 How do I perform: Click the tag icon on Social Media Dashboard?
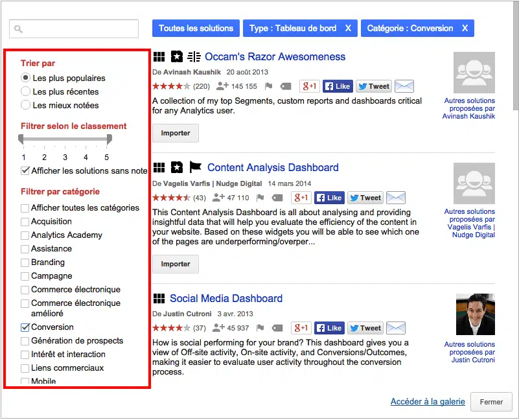[x=277, y=328]
